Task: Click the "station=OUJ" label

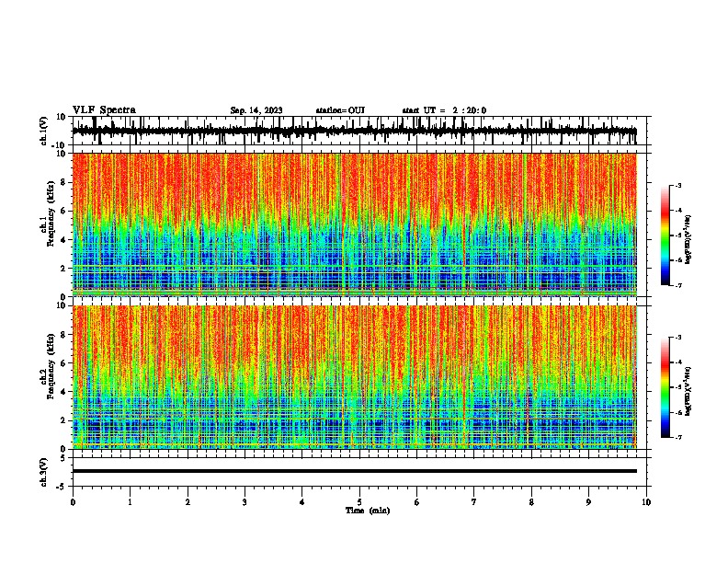Action: pos(340,110)
